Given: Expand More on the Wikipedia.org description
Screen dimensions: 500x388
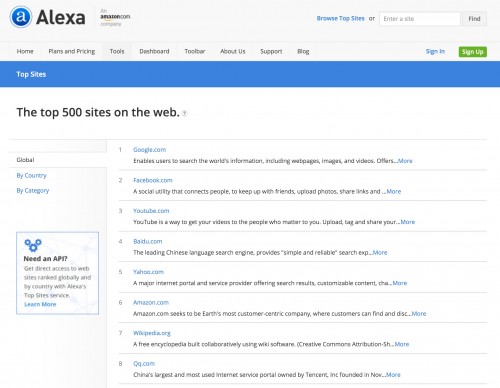Looking at the screenshot, I should point(402,344).
